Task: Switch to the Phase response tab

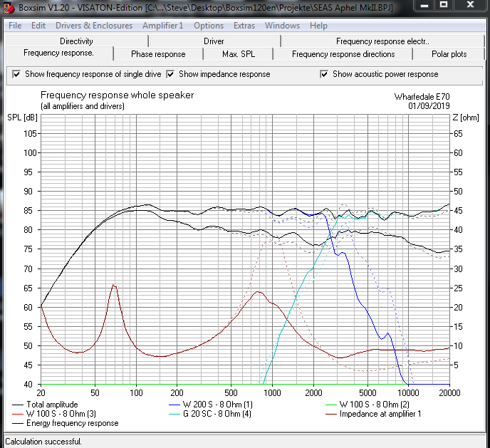Action: coord(158,54)
